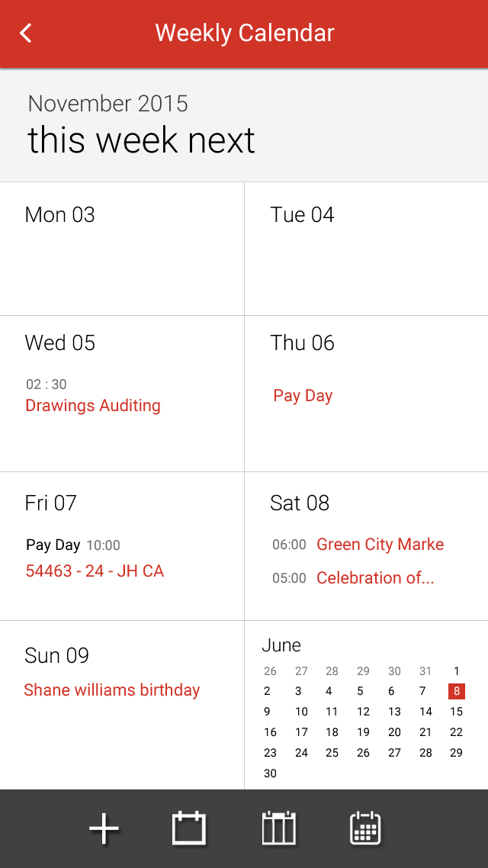The image size is (488, 868).
Task: Select date 30 in June mini calendar
Action: pos(270,773)
